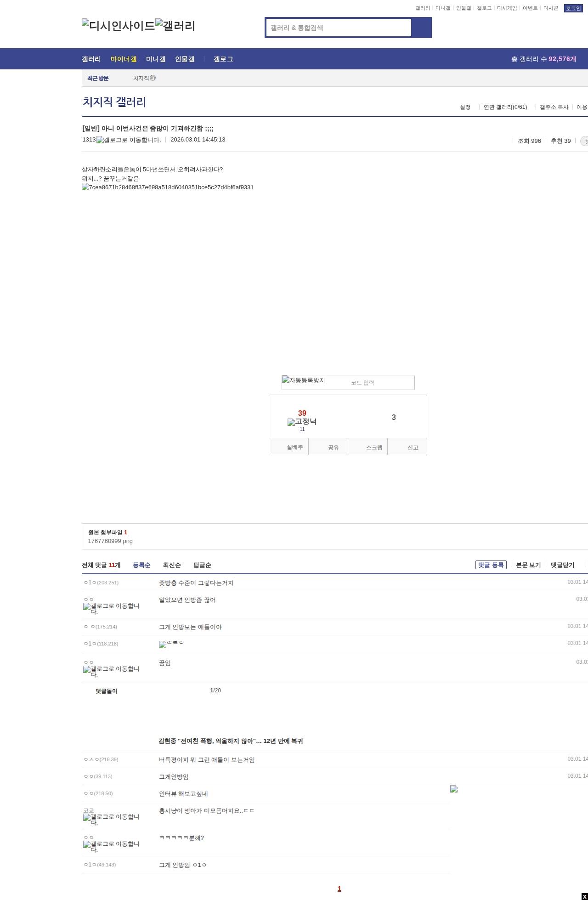Sort comments by 답글순
Image resolution: width=588 pixels, height=900 pixels.
pyautogui.click(x=202, y=565)
